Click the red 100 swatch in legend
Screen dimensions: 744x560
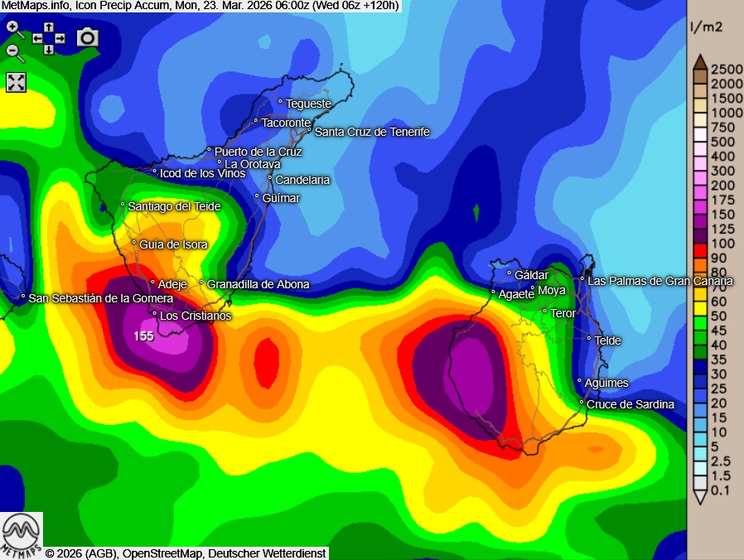tap(699, 243)
